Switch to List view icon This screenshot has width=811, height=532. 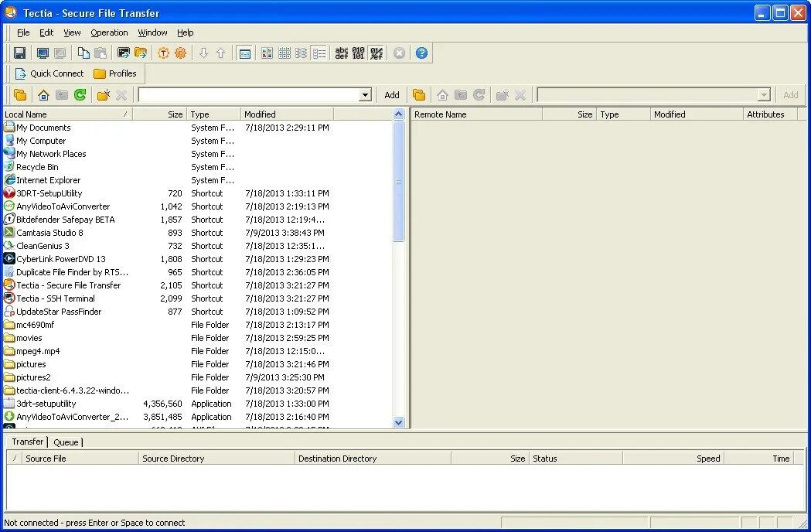tap(302, 53)
